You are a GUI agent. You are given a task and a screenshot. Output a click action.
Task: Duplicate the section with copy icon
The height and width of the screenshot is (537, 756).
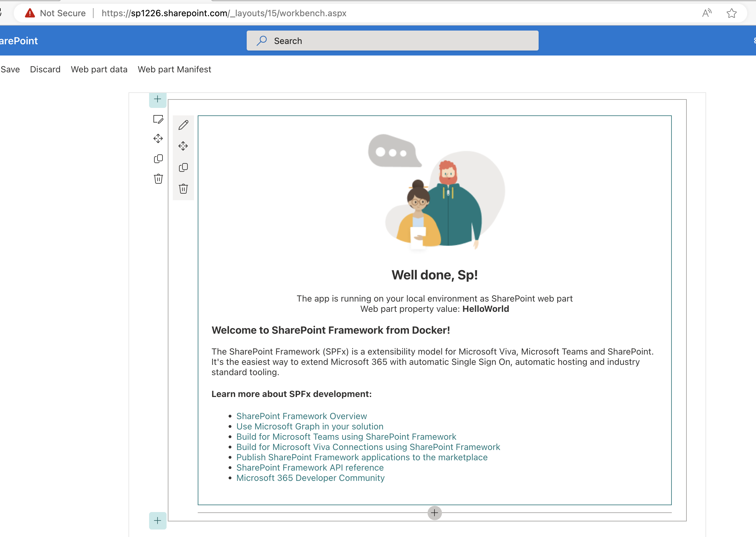coord(158,159)
